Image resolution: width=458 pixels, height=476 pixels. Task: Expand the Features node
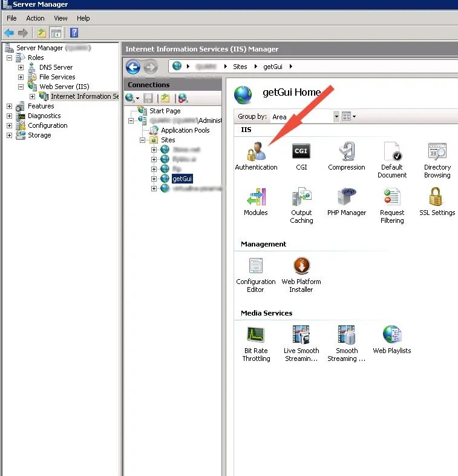click(10, 106)
